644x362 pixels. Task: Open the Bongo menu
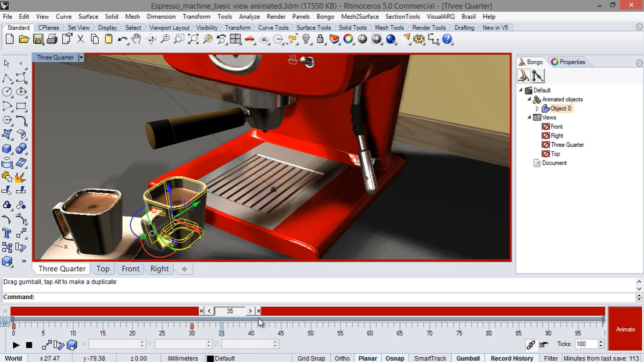[x=325, y=16]
